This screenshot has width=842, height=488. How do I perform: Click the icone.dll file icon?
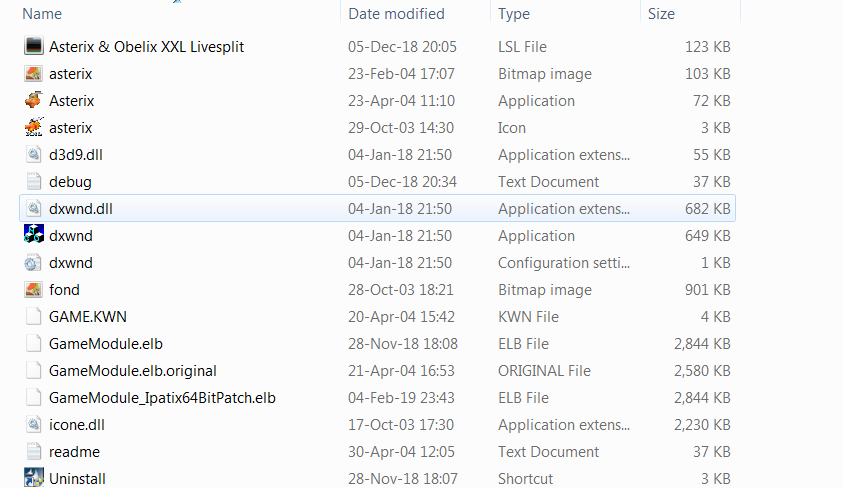point(33,425)
